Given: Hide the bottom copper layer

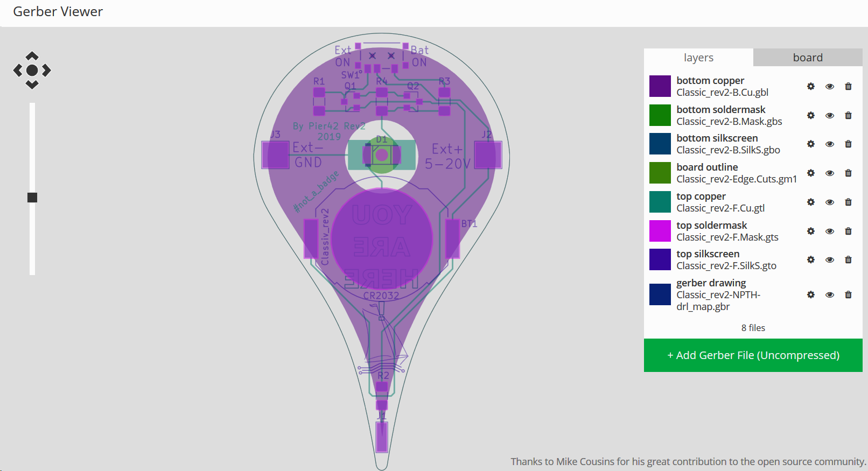Looking at the screenshot, I should click(x=830, y=87).
